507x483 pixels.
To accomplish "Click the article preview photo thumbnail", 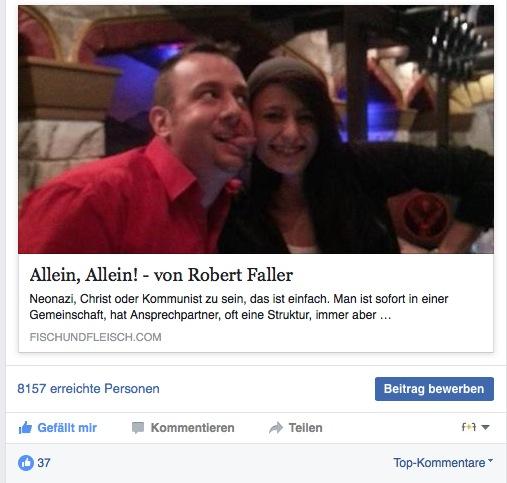I will click(256, 129).
